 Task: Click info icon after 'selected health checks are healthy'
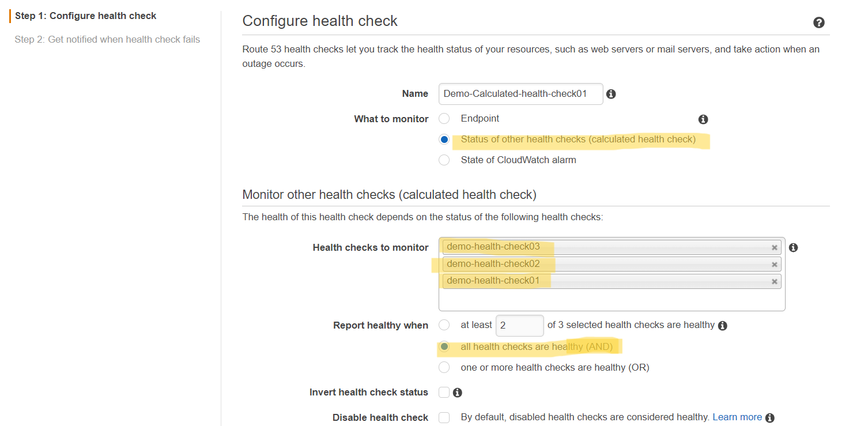pos(723,326)
